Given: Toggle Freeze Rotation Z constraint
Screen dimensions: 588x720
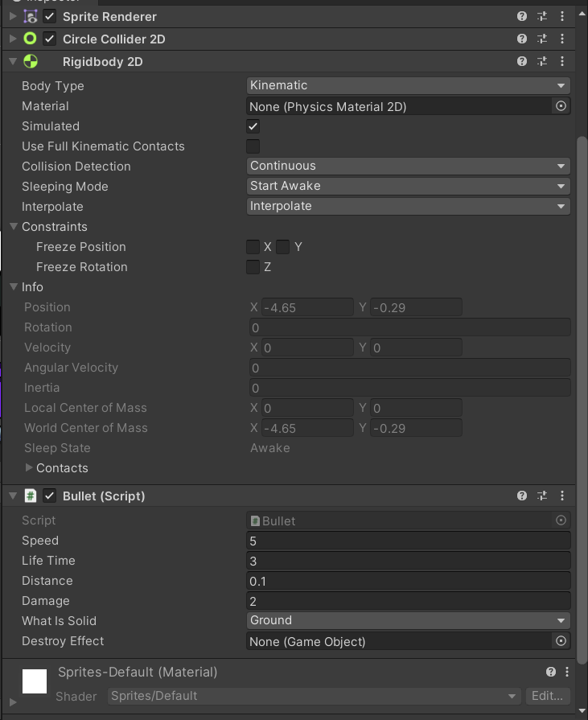Looking at the screenshot, I should (x=253, y=267).
